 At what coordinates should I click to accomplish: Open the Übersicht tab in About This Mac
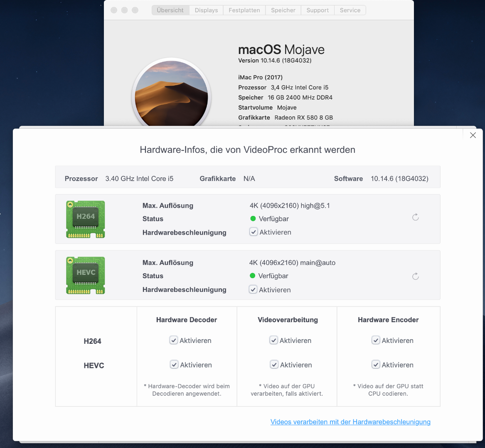[x=170, y=10]
